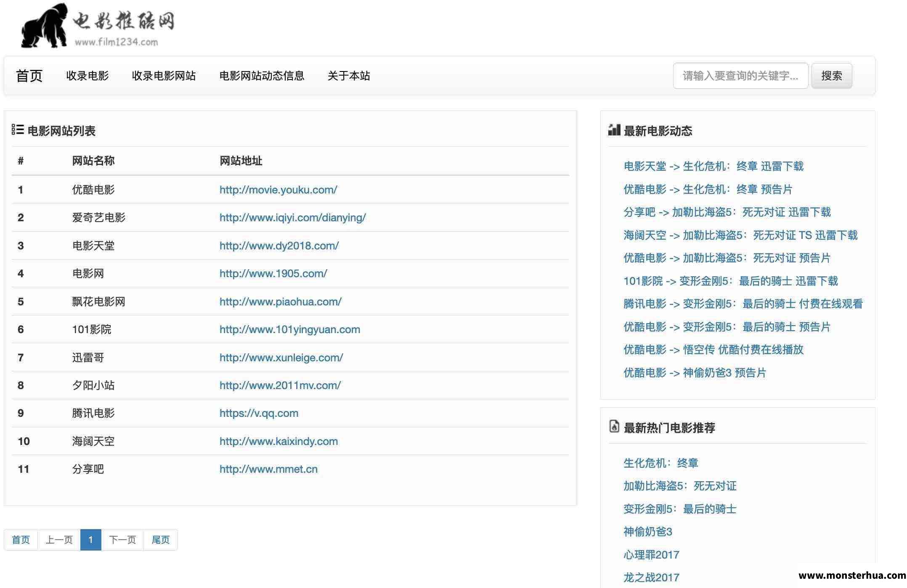Open the kaixindy.com link
907x588 pixels.
click(x=278, y=441)
